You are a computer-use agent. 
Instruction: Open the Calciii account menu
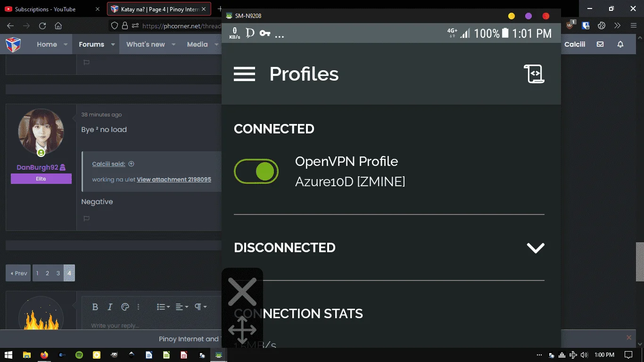click(x=575, y=44)
